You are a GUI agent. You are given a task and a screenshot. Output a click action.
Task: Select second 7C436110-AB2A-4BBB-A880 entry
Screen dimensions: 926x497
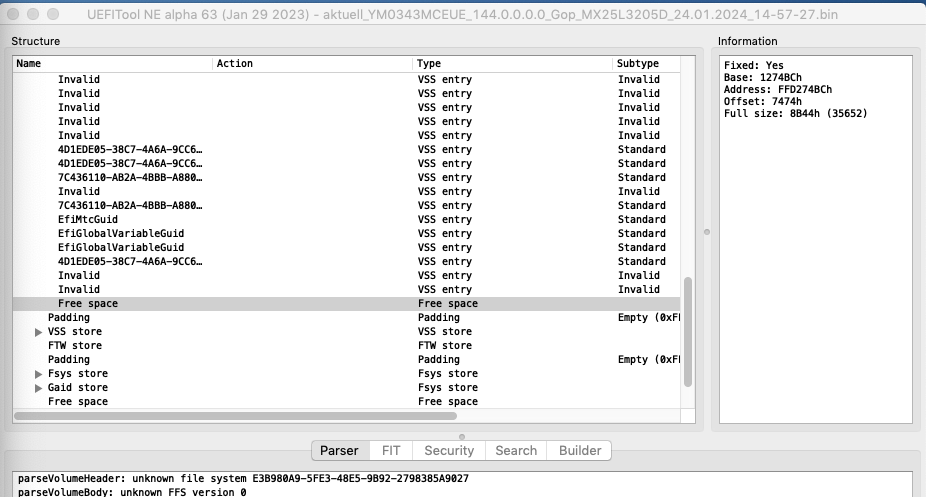347,206
